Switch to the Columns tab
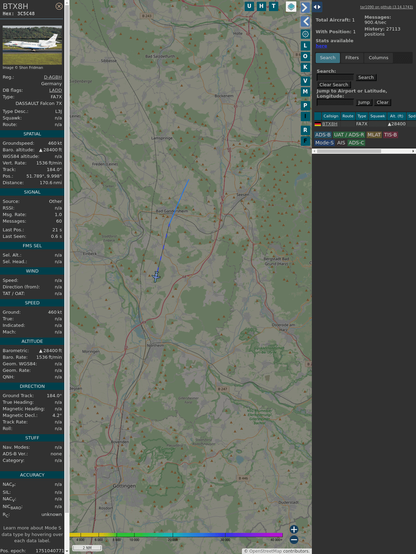Screen dimensions: 416x554 (378, 58)
